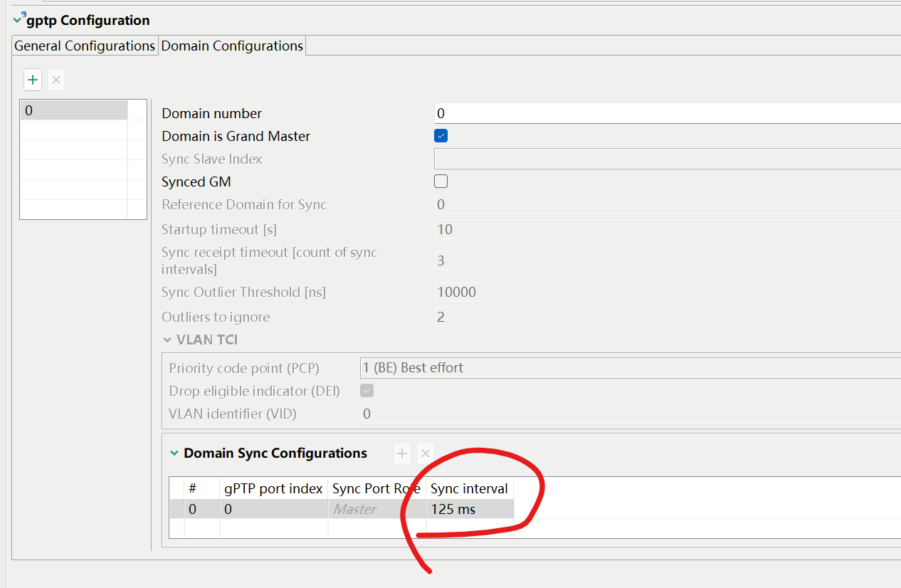The width and height of the screenshot is (901, 588).
Task: Switch to the General Configurations tab
Action: 84,46
